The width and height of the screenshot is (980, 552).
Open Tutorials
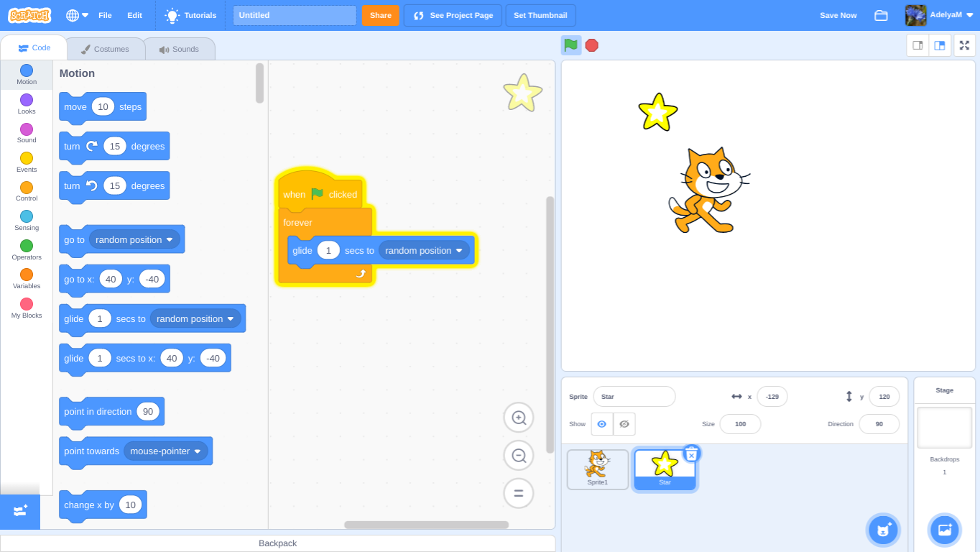point(190,15)
